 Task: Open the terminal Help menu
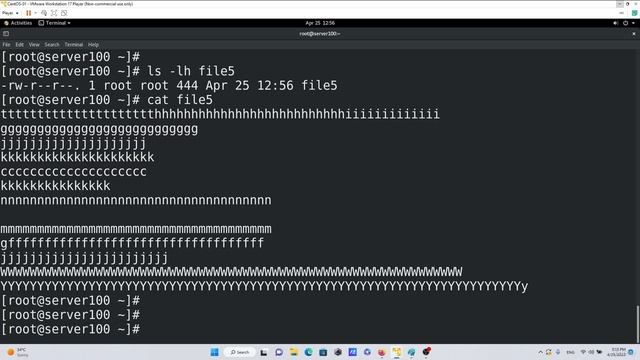pos(93,44)
